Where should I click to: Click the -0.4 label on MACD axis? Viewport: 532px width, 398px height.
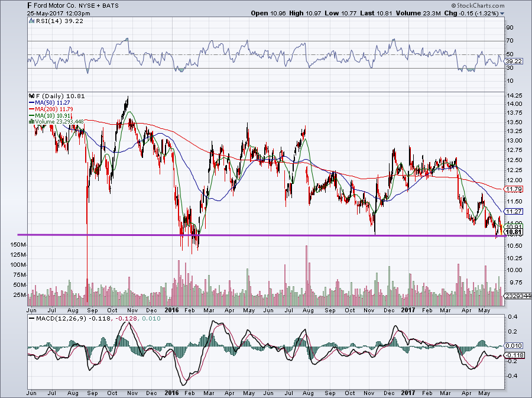(512, 376)
